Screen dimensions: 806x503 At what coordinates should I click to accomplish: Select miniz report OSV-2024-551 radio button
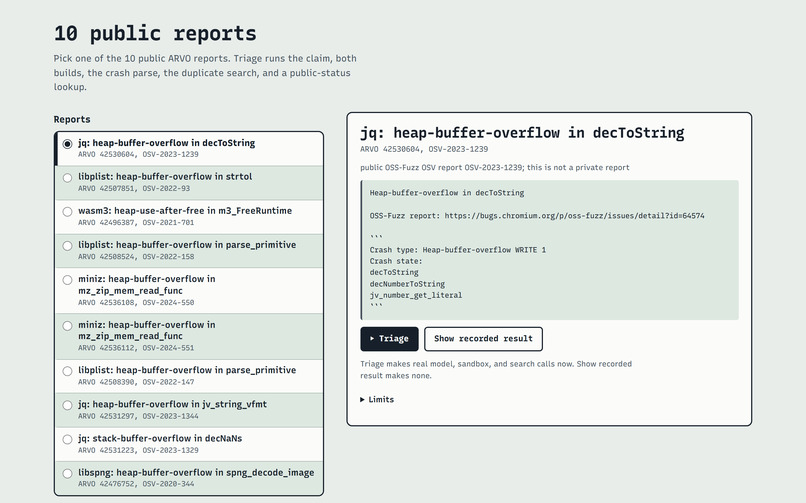[x=67, y=326]
